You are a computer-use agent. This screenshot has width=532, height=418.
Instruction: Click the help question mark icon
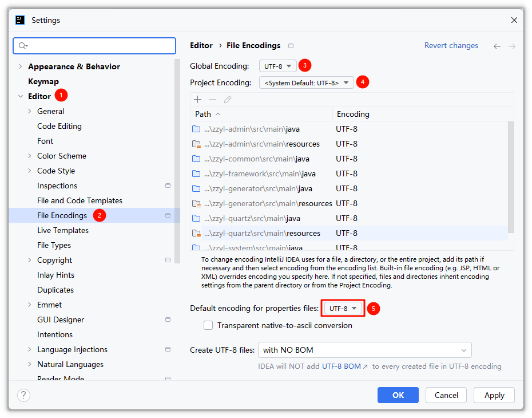point(24,395)
